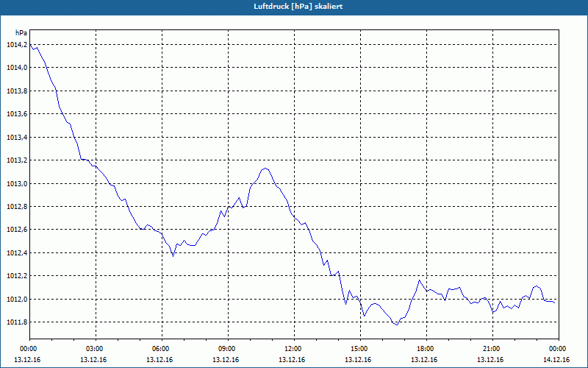Select the '13.12.16' date beneath 18:00
This screenshot has width=588, height=368.
point(424,360)
